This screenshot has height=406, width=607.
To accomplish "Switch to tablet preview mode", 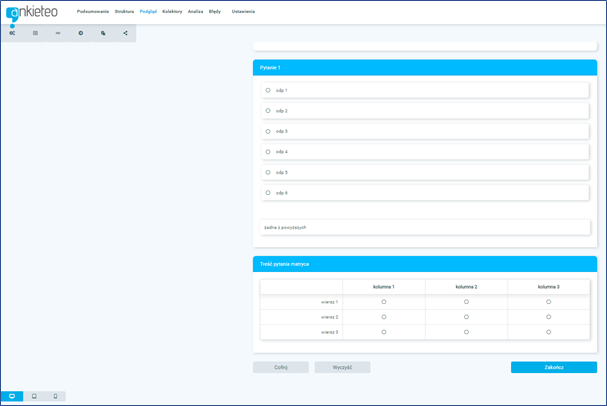I will click(34, 396).
